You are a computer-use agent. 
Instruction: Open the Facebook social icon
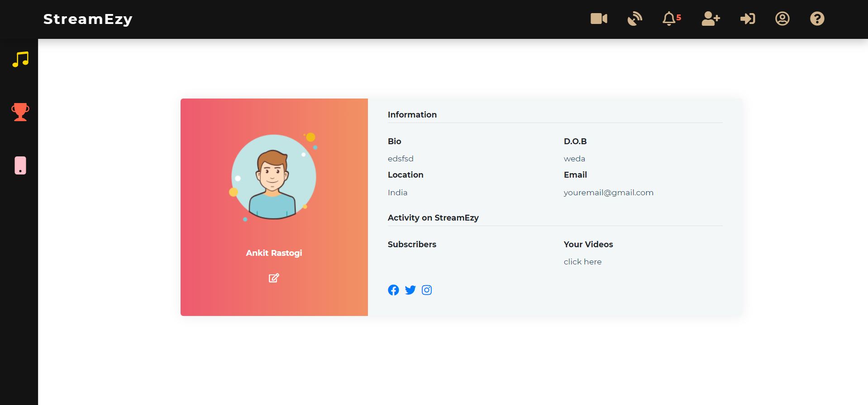tap(393, 290)
